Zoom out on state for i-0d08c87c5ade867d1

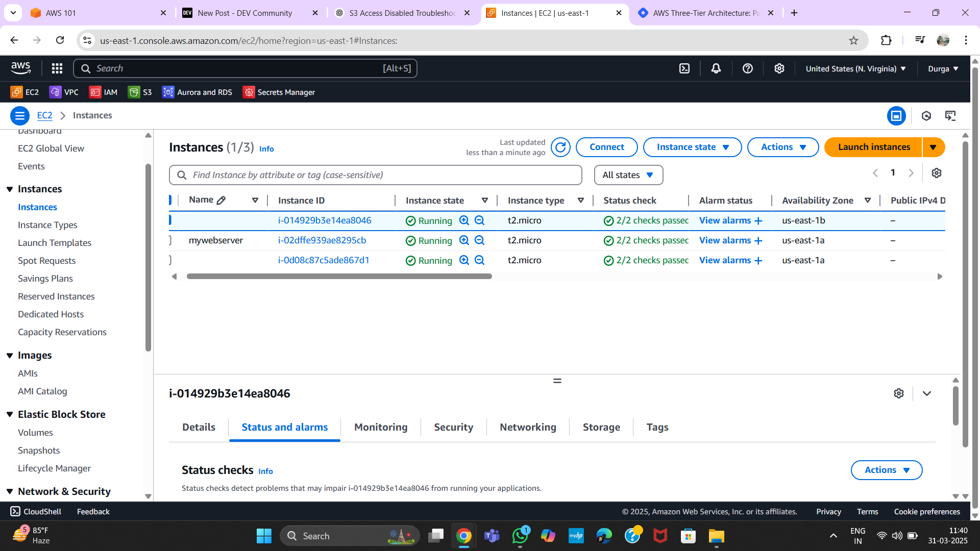point(480,260)
